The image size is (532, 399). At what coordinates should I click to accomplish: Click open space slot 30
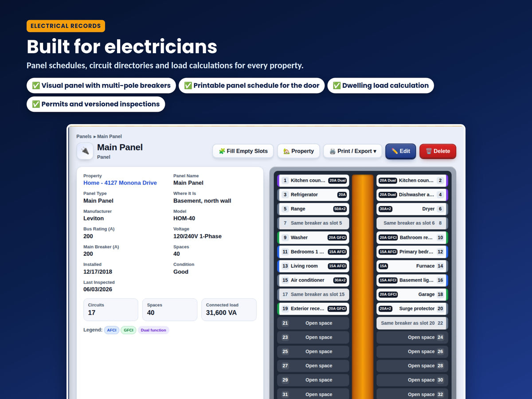(x=412, y=380)
